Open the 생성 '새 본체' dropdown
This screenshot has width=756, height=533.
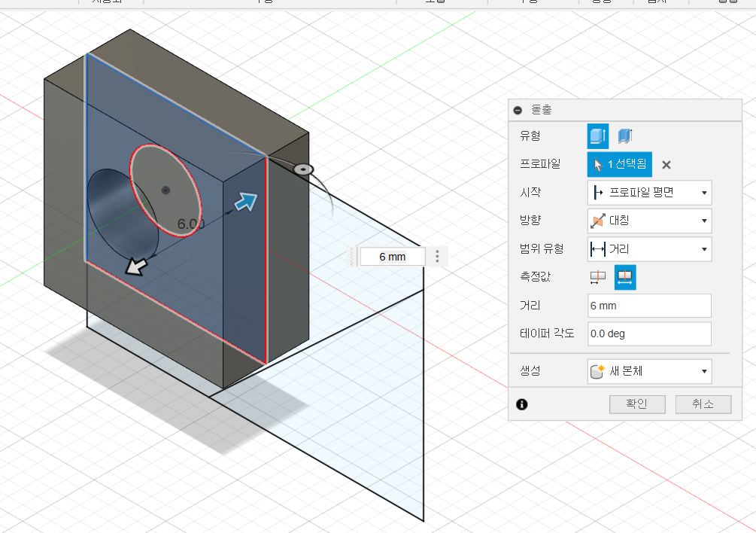649,371
